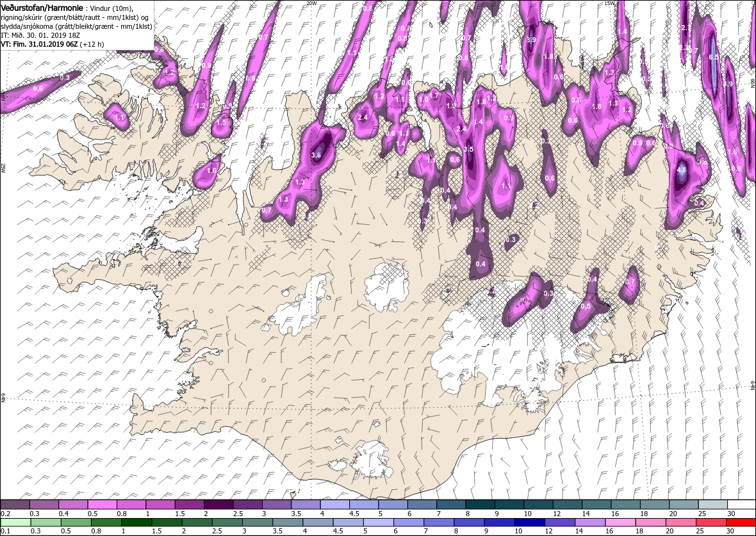Click the violet swatch labeled 12 in the lower legend row
Screen dimensions: 756x536
560,522
